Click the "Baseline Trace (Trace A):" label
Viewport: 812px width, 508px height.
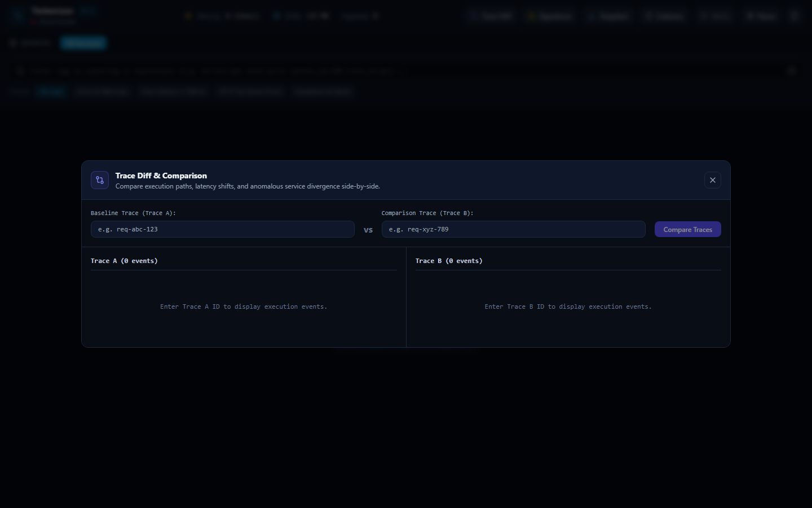(133, 213)
